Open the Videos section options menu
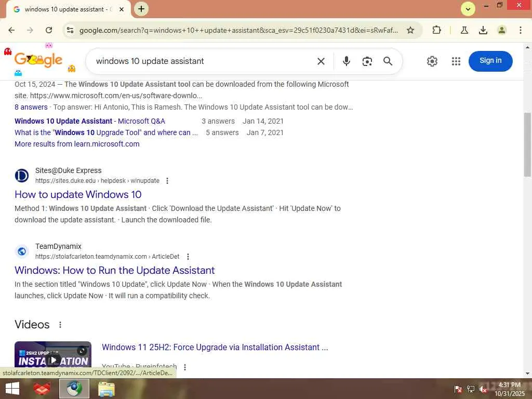Image resolution: width=532 pixels, height=399 pixels. (60, 325)
